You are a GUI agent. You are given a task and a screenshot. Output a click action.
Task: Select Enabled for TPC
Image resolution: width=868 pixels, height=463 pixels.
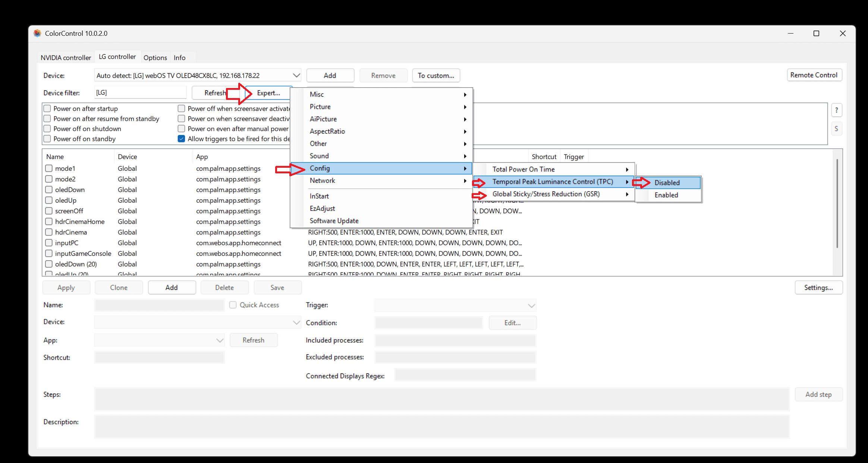[668, 195]
